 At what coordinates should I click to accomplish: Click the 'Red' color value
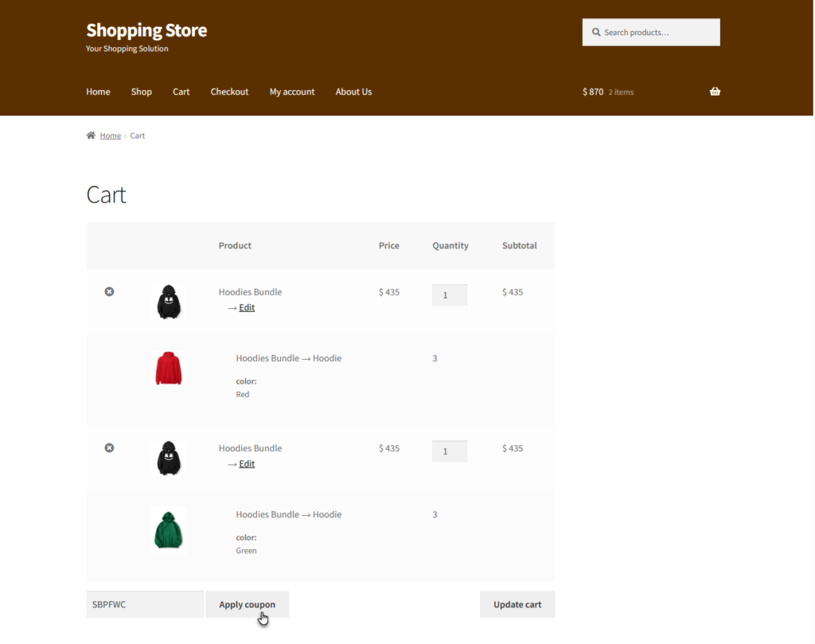(x=243, y=395)
